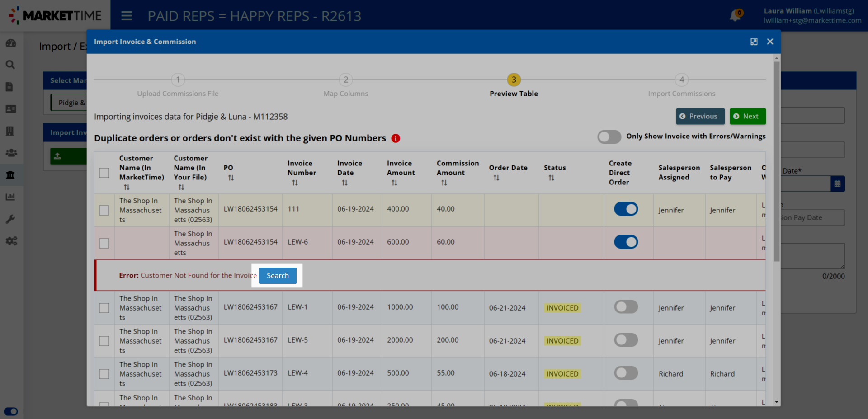Click the red error info icon
Image resolution: width=868 pixels, height=419 pixels.
click(396, 138)
